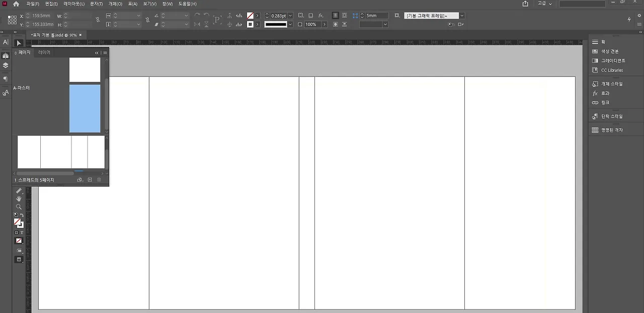
Task: Collapse the Pages panel with double chevron
Action: (x=97, y=53)
